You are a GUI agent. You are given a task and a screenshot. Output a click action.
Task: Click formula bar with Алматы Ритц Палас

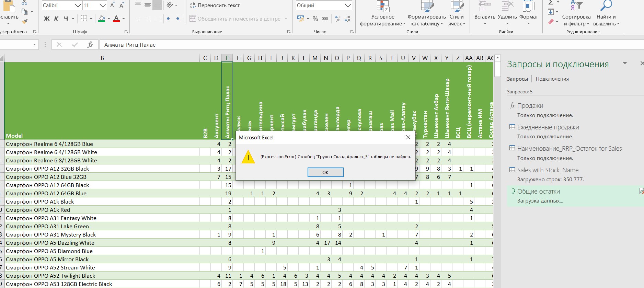point(371,45)
